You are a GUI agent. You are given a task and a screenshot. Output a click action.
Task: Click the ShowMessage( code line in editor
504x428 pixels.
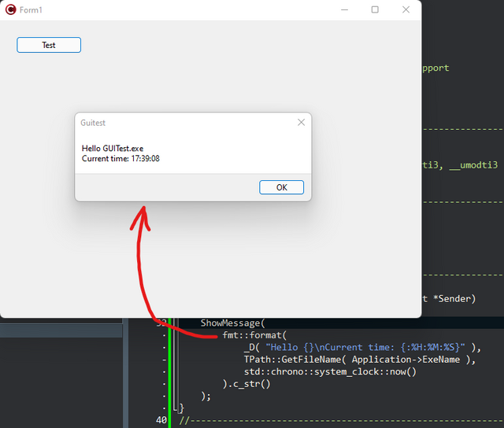tap(233, 323)
